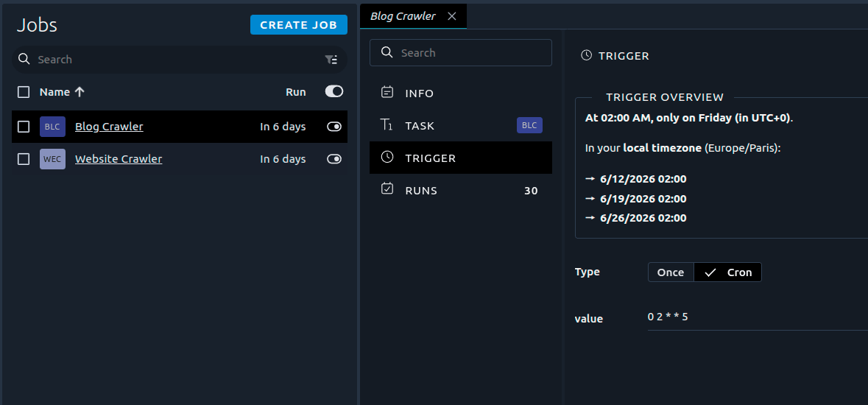The image size is (868, 405).
Task: Click the 6/12/2026 02:00 run date
Action: pyautogui.click(x=643, y=180)
